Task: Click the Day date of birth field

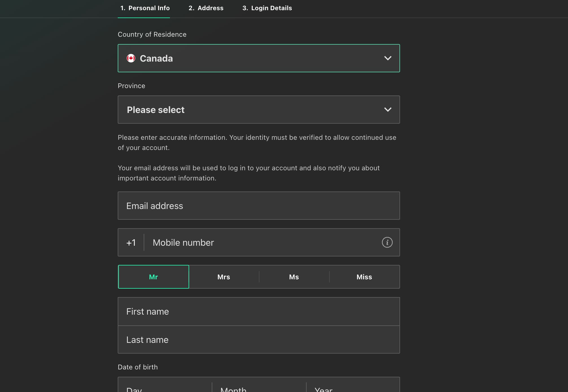Action: click(x=165, y=387)
